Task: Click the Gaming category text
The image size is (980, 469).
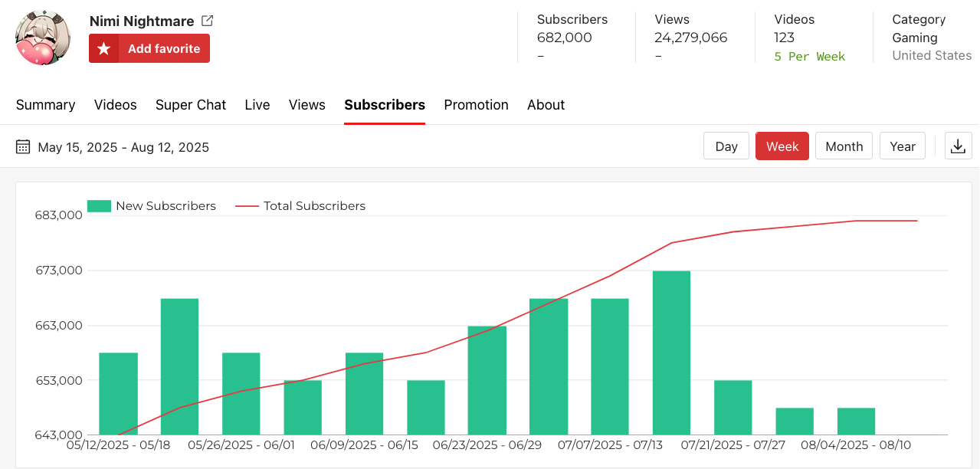Action: click(x=915, y=38)
